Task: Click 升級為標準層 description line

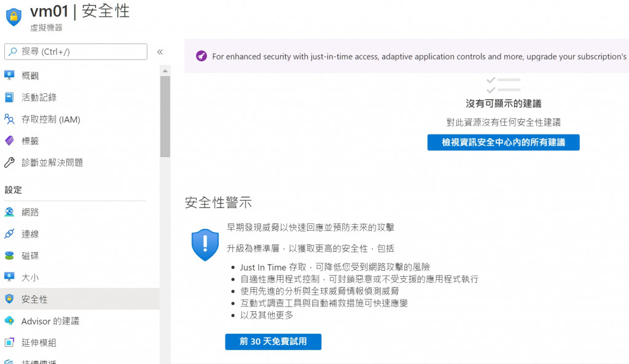Action: 310,249
